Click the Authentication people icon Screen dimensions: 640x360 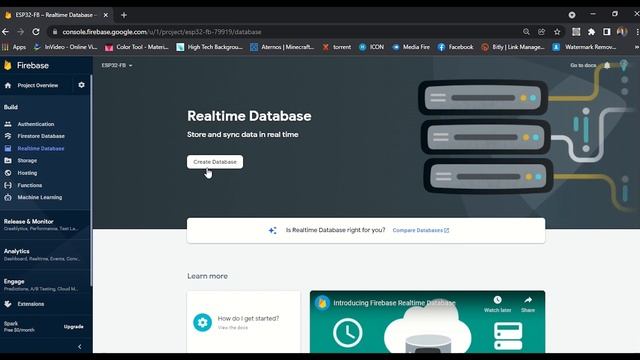[8, 124]
